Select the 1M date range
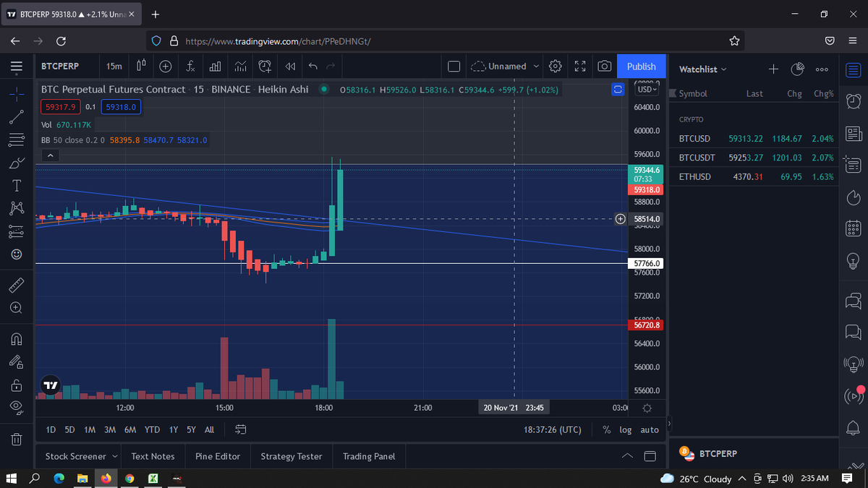Image resolution: width=868 pixels, height=488 pixels. [x=90, y=429]
